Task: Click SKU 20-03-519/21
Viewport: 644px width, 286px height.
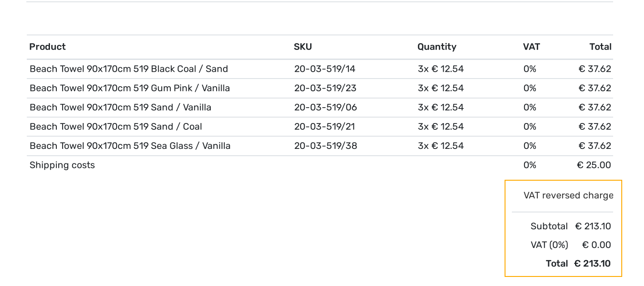Action: coord(324,127)
